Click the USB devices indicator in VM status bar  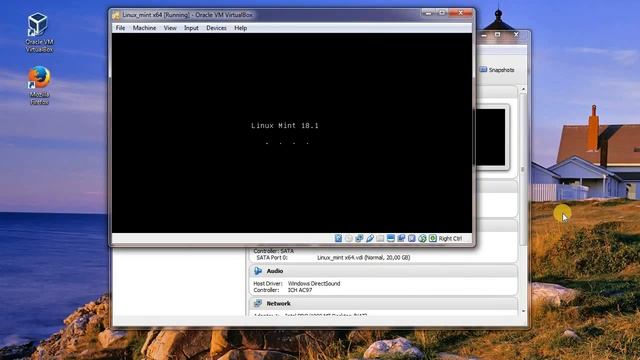pos(370,238)
